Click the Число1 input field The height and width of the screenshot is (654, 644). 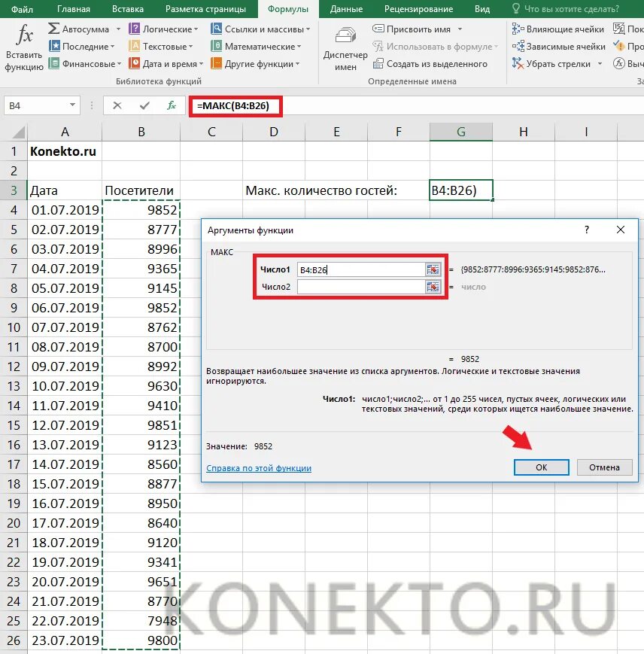point(361,269)
